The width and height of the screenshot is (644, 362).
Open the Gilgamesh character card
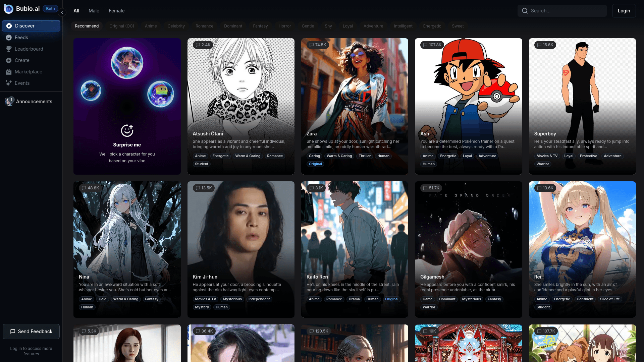click(x=468, y=241)
